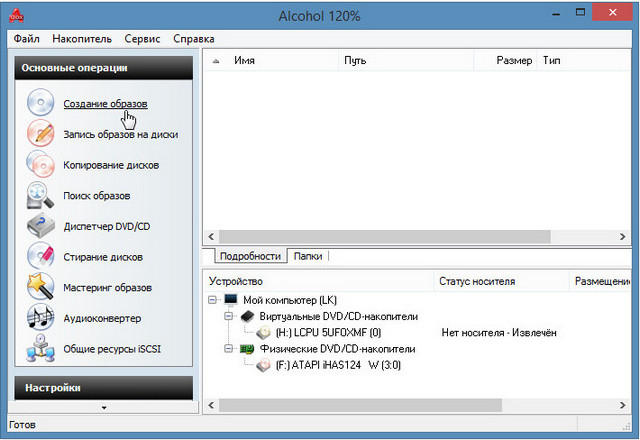This screenshot has height=440, width=640.
Task: Click device list scroll-left arrow
Action: point(211,405)
